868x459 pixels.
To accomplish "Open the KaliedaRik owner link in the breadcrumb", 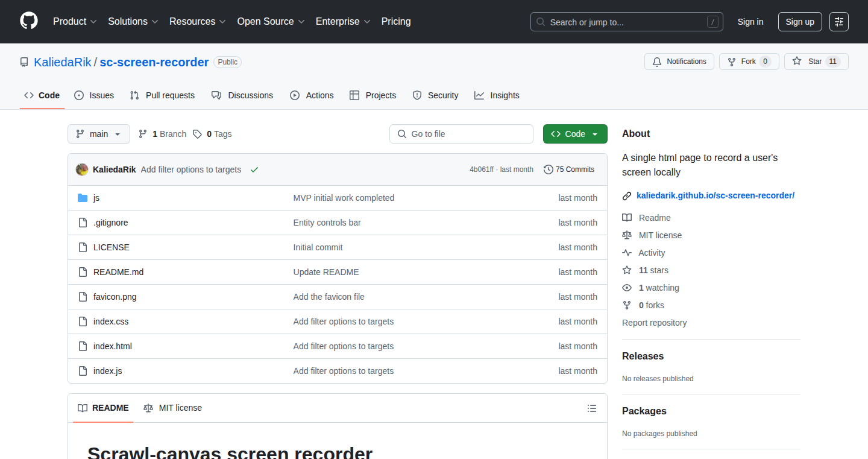I will (x=63, y=62).
